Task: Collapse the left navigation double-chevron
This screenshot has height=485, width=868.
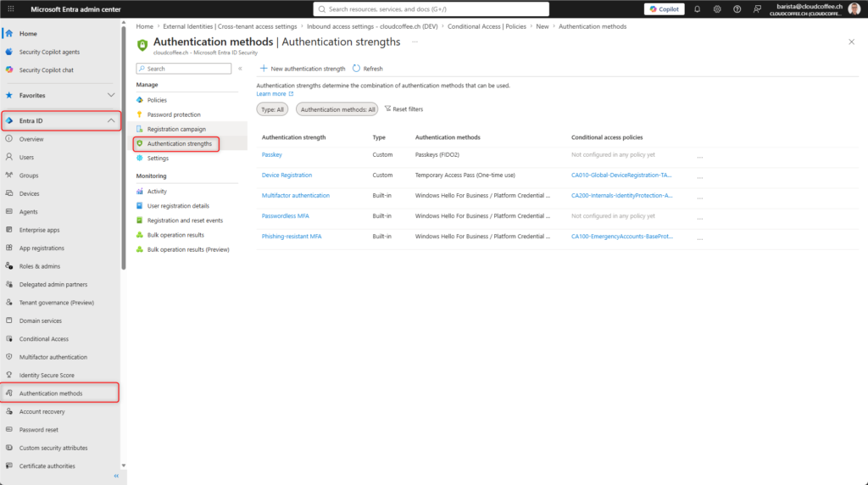Action: coord(116,477)
